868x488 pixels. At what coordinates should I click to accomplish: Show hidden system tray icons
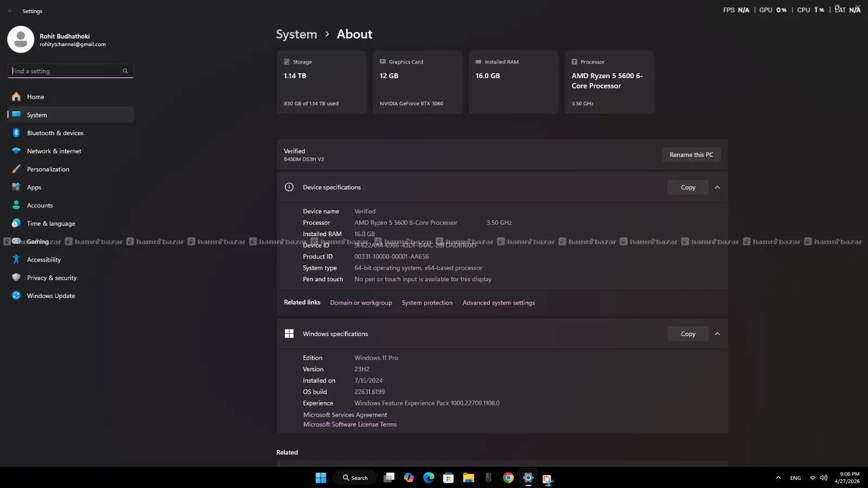(778, 478)
